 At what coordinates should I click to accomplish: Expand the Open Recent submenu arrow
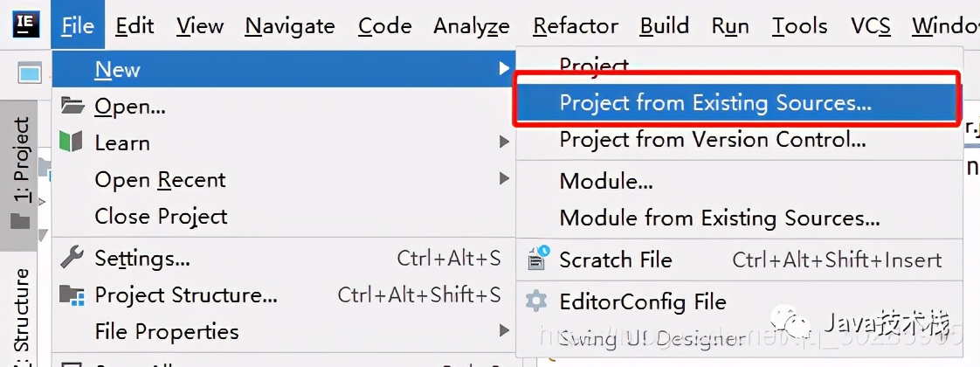tap(503, 179)
